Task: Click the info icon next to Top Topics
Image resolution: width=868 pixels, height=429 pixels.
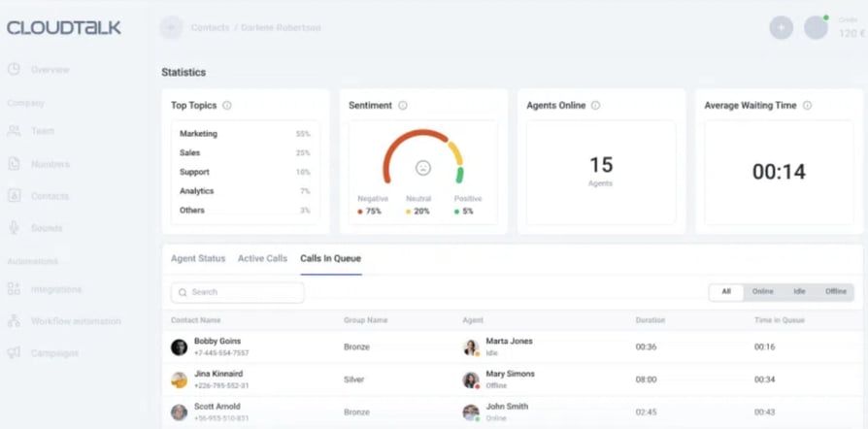Action: pos(227,105)
